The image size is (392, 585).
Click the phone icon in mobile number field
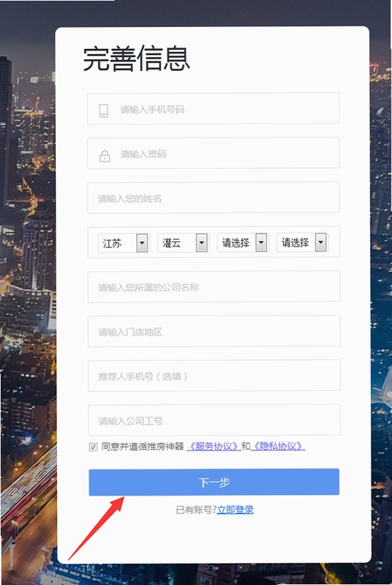click(x=104, y=111)
